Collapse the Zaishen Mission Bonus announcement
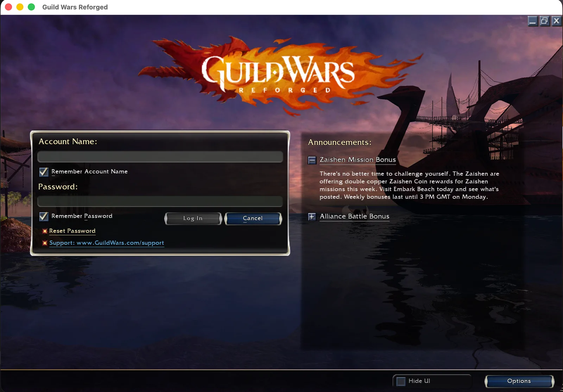563x392 pixels. click(x=312, y=160)
